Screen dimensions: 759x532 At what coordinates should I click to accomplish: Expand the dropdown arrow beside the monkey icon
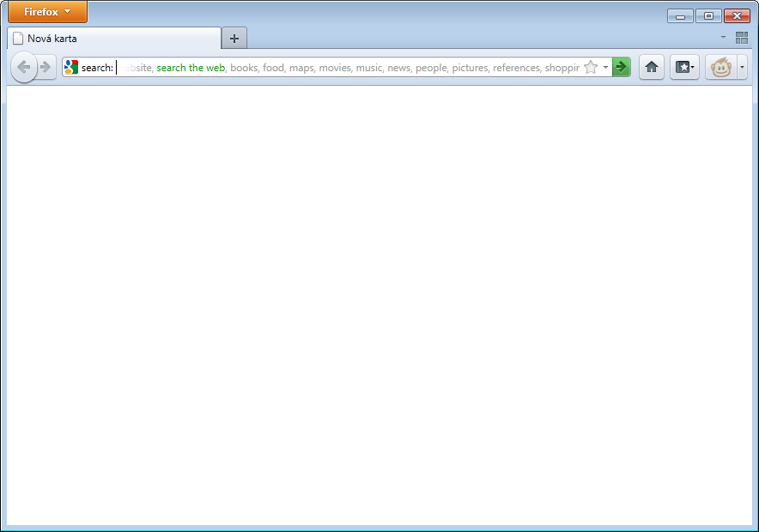[742, 67]
